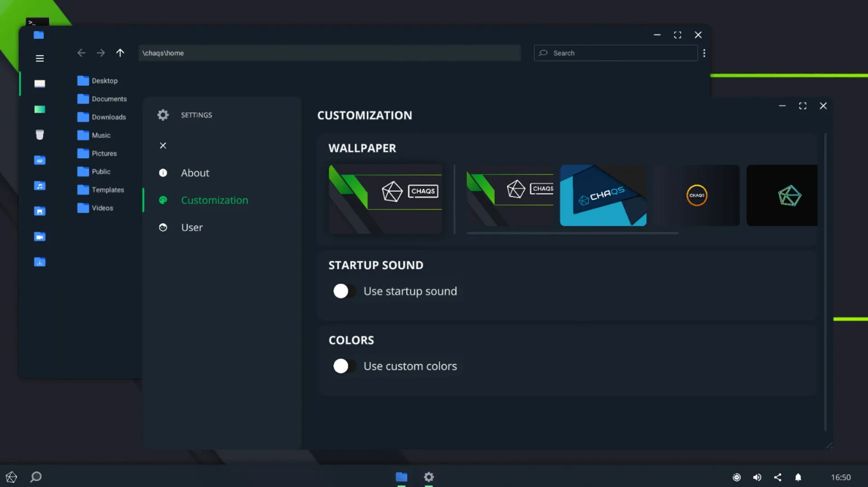Enable the Use custom colors switch
Viewport: 868px width, 487px height.
[x=344, y=366]
